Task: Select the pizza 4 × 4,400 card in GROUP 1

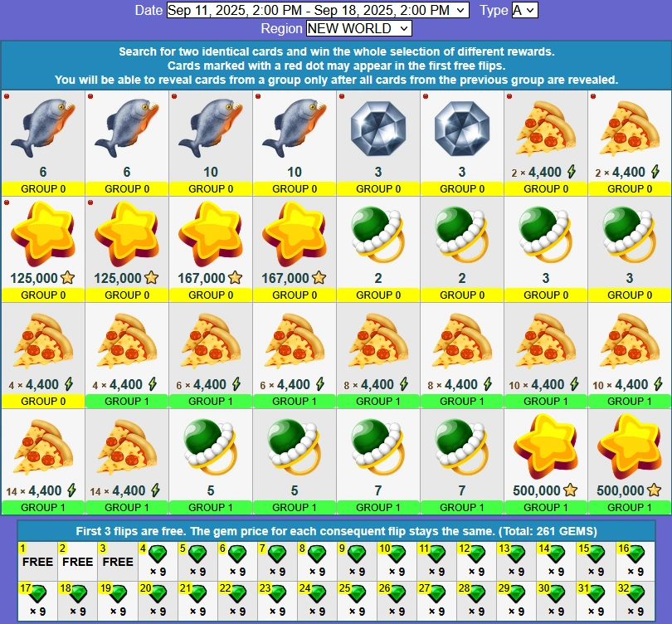Action: [x=127, y=356]
